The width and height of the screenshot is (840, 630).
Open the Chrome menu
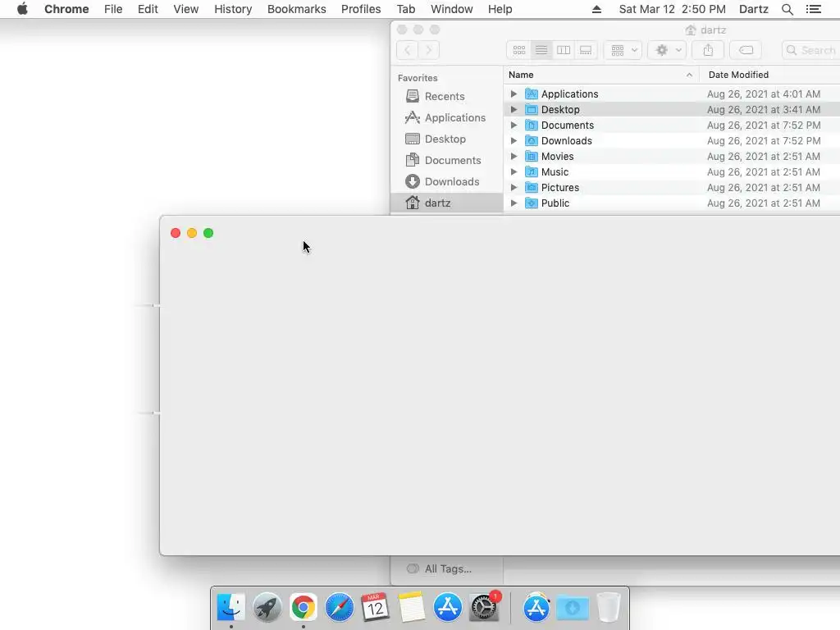click(x=66, y=9)
